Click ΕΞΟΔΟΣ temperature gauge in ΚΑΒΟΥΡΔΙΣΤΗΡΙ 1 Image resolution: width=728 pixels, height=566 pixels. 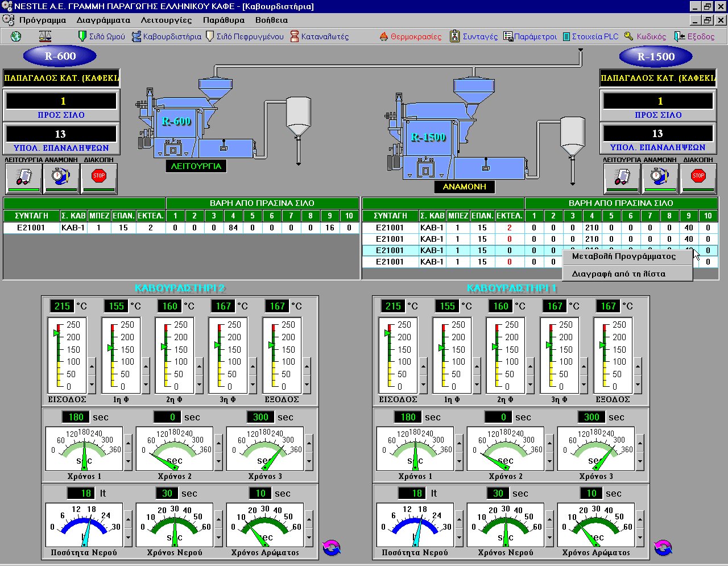click(x=613, y=356)
